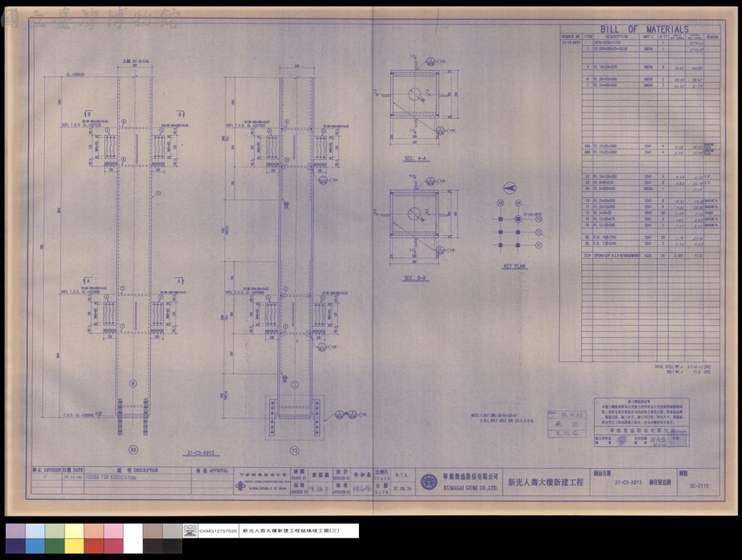The height and width of the screenshot is (560, 742).
Task: Select the crimson magenta swatch on color chart
Action: tap(114, 546)
